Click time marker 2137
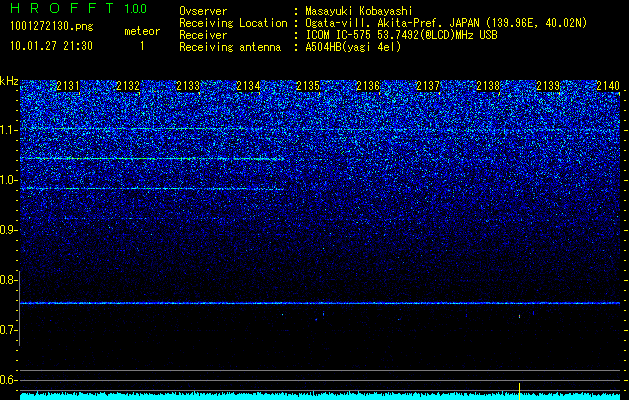This screenshot has width=629, height=400. (428, 85)
